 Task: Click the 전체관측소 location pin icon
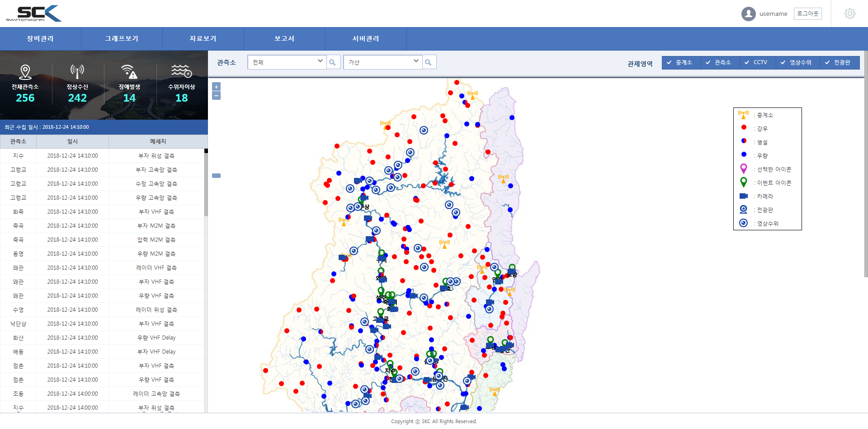[25, 71]
